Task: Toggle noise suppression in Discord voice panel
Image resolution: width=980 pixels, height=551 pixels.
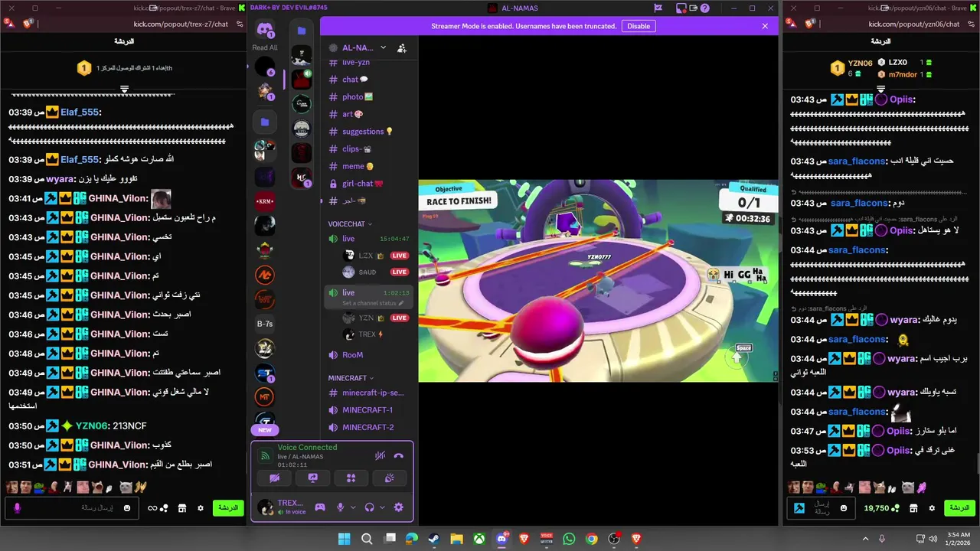Action: [380, 455]
